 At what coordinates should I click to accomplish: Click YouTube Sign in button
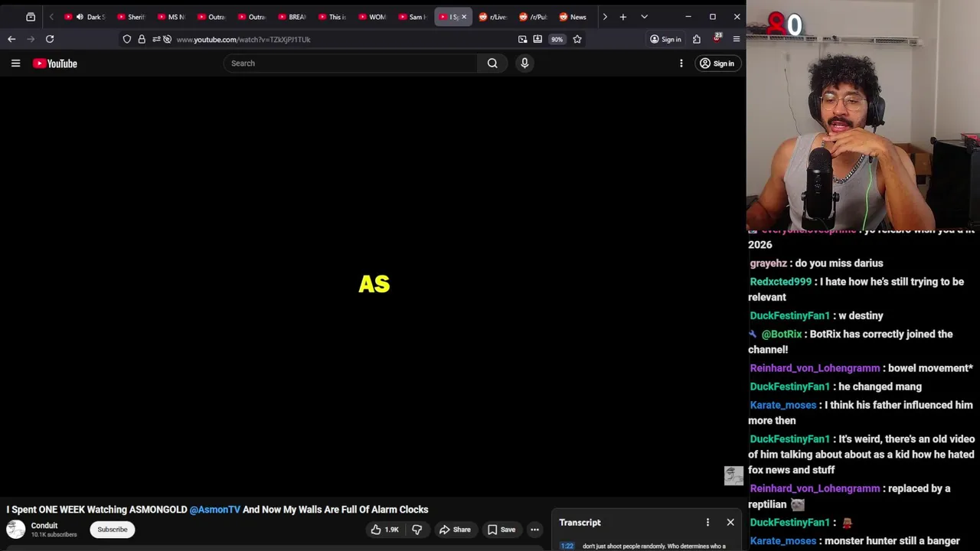pos(717,64)
